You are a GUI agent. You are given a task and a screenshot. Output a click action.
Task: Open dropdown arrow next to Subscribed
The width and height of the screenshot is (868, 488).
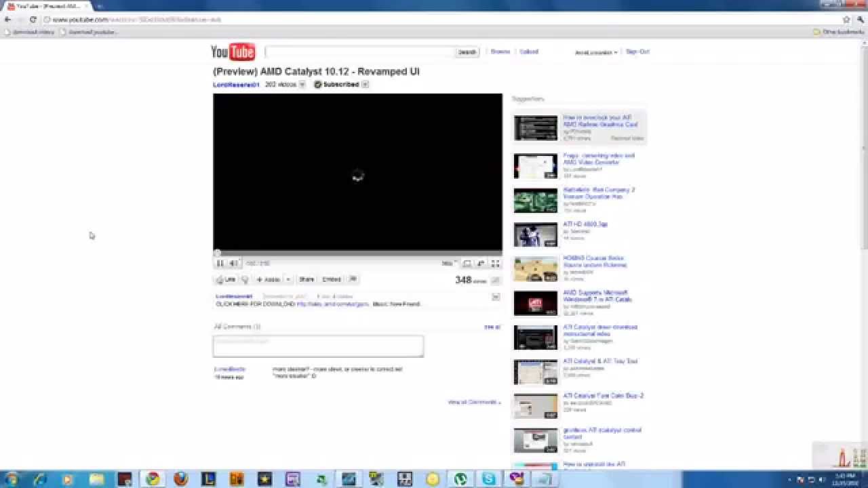pyautogui.click(x=365, y=85)
